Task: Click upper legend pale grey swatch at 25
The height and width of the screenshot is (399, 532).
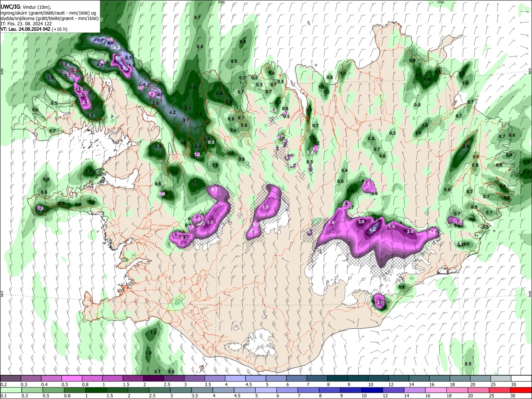Action: [500, 379]
